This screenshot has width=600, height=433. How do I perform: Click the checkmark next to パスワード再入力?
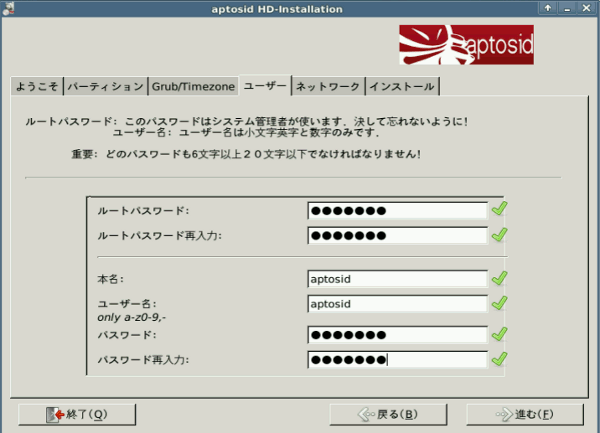click(x=499, y=359)
